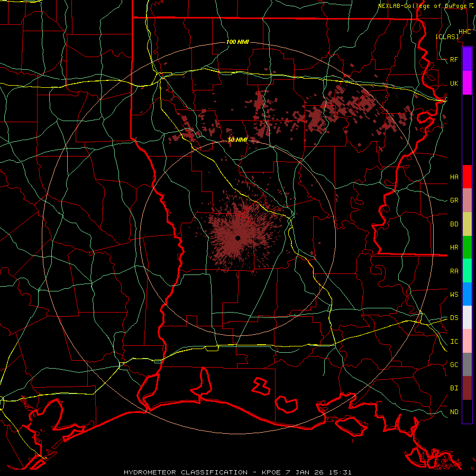Click the Hydrometeor Classification KPOE title caption
The image size is (476, 476).
(x=237, y=472)
